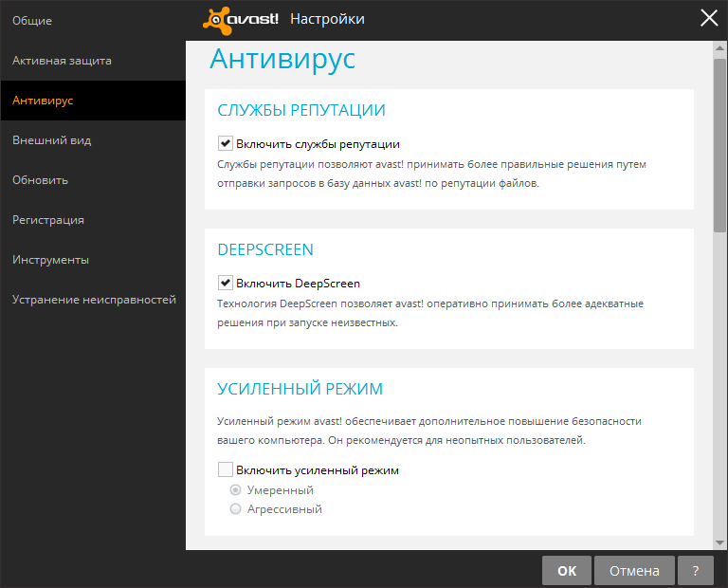This screenshot has width=728, height=588.
Task: Select the Умеренный radio option
Action: pos(236,490)
